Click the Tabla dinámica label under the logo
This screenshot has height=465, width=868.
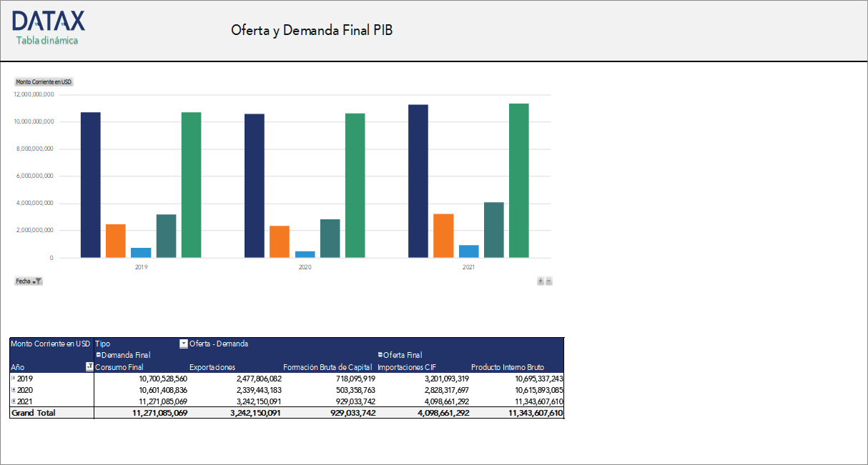[46, 41]
